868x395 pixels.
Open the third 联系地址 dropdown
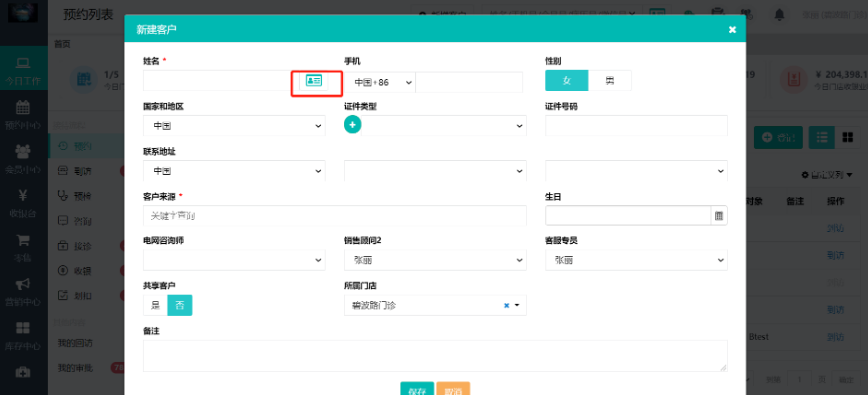pyautogui.click(x=636, y=171)
